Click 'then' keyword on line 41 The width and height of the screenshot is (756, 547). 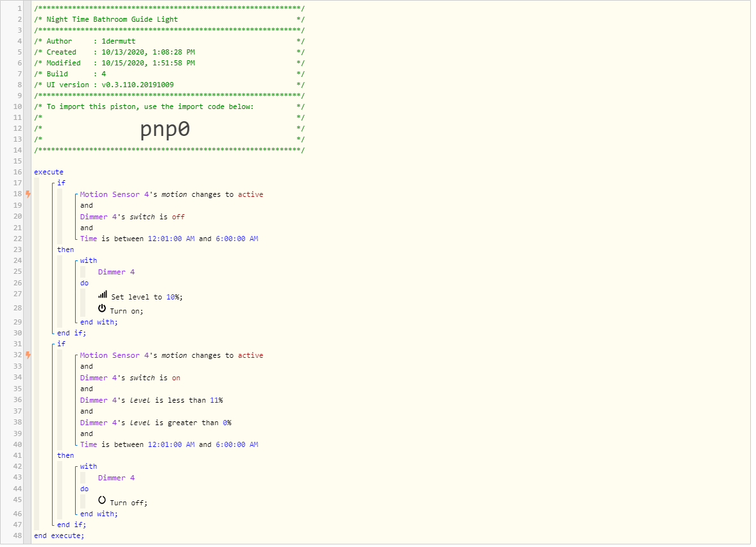pos(65,455)
